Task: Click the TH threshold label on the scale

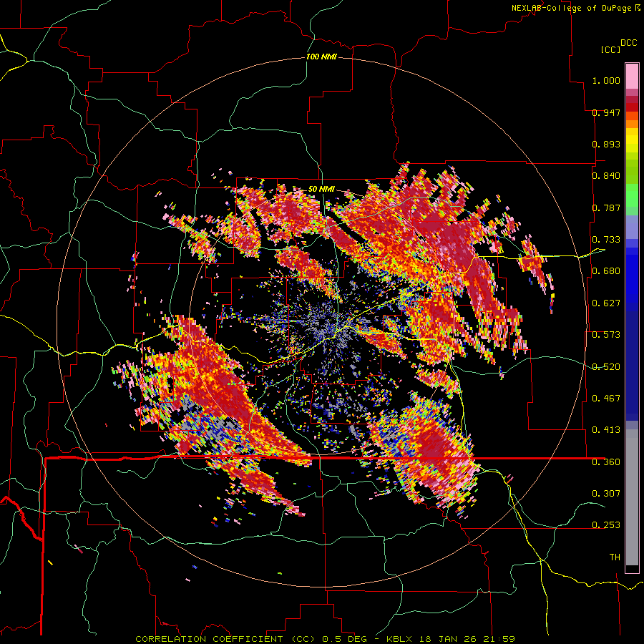Action: [615, 557]
